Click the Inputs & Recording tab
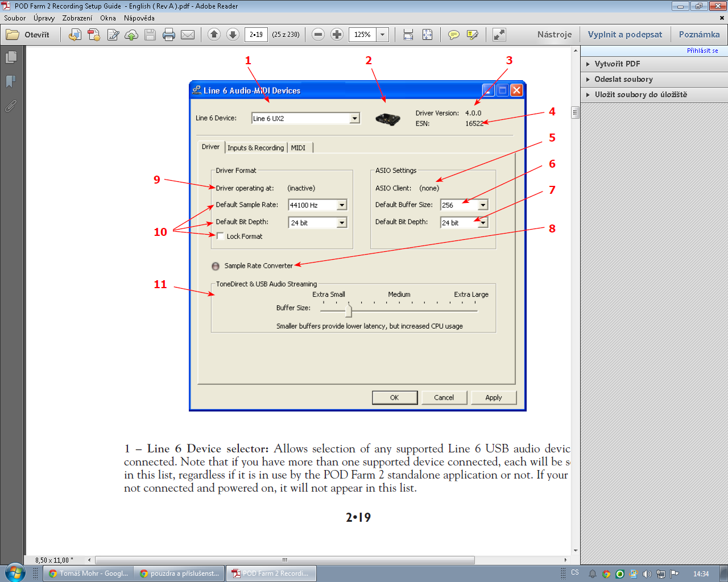Screen dimensions: 728x582 pos(256,148)
